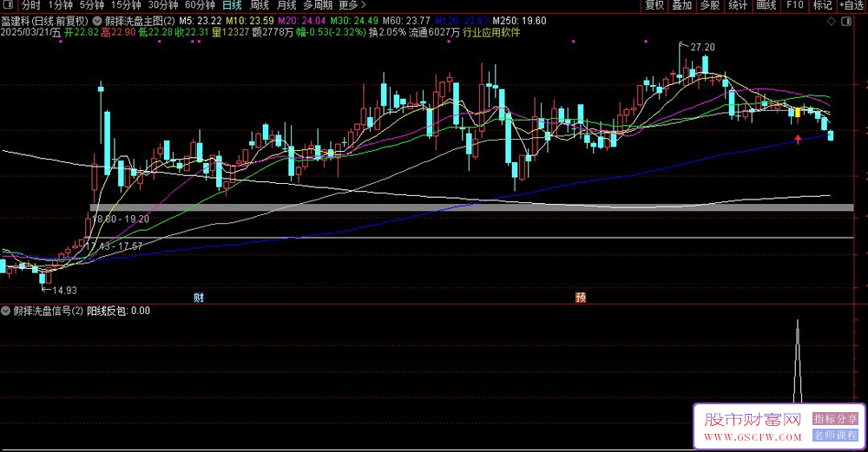
Task: Expand the 更多 periods menu
Action: (352, 5)
